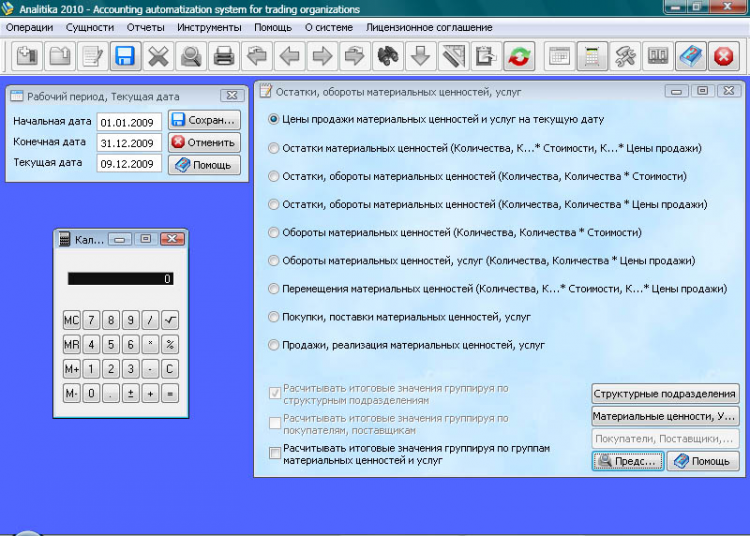Click Материальные ценности, У... button

tap(665, 416)
